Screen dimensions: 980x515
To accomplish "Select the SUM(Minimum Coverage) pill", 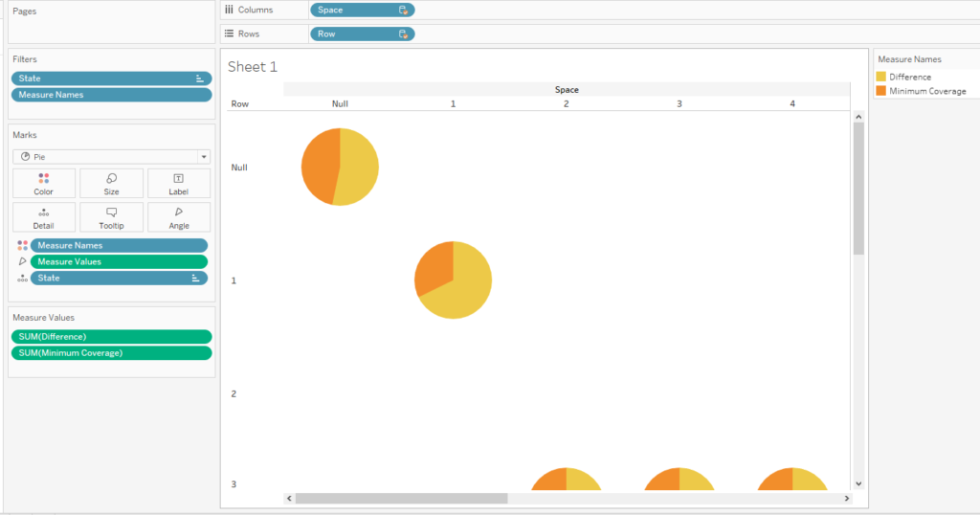I will pyautogui.click(x=111, y=353).
